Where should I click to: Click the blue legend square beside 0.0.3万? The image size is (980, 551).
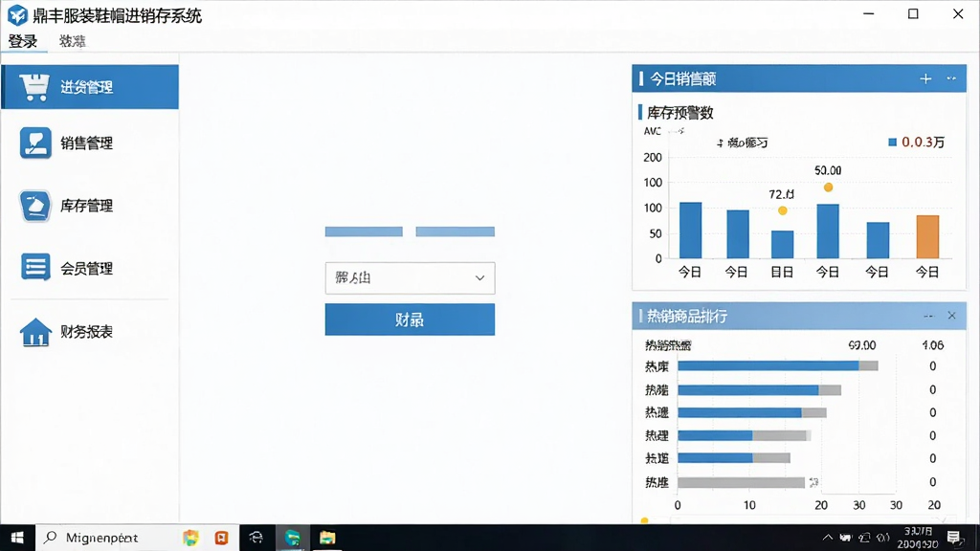click(x=893, y=143)
